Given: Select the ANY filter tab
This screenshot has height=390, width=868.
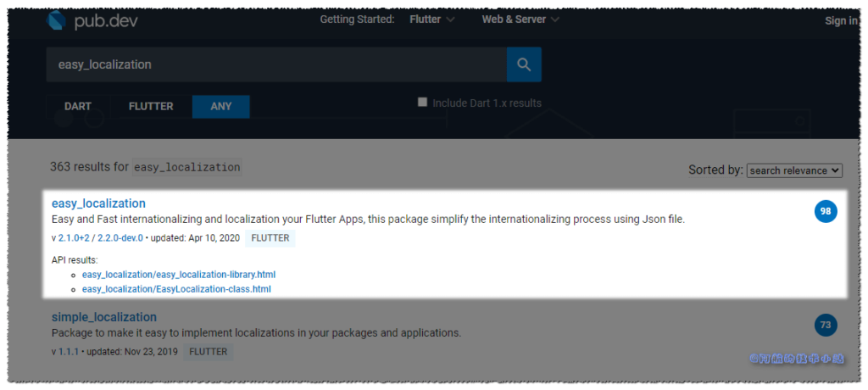Looking at the screenshot, I should [221, 107].
